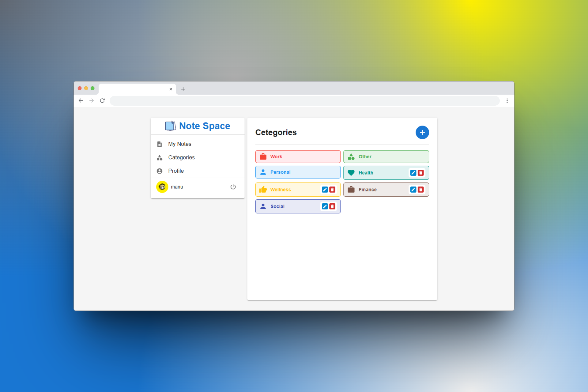The width and height of the screenshot is (588, 392).
Task: Remove the Social category using trash icon
Action: [x=332, y=206]
